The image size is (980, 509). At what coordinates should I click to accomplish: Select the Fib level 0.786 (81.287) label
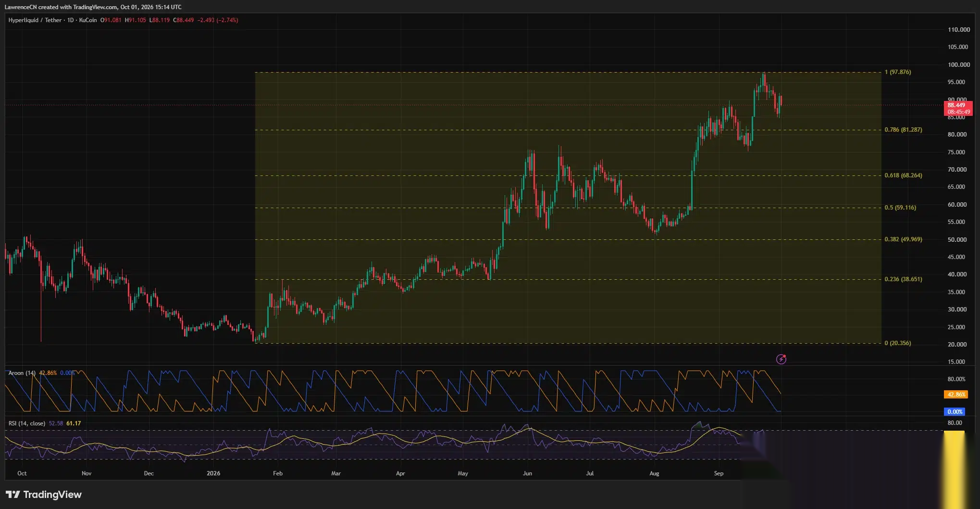coord(903,130)
